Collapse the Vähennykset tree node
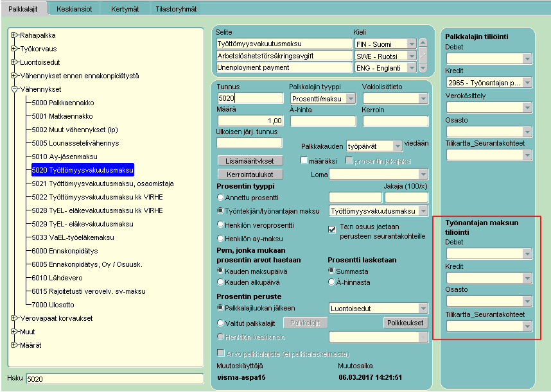The width and height of the screenshot is (551, 392). coord(14,89)
